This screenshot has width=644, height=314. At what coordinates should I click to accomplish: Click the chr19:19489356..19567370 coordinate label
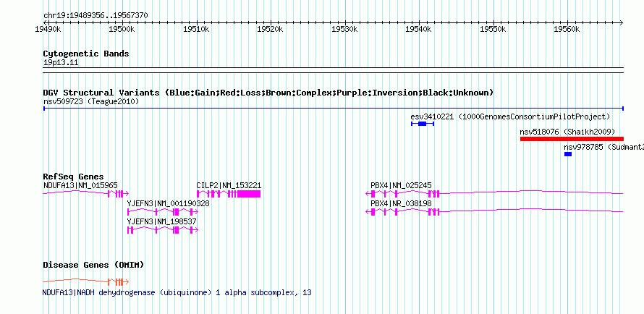point(96,16)
